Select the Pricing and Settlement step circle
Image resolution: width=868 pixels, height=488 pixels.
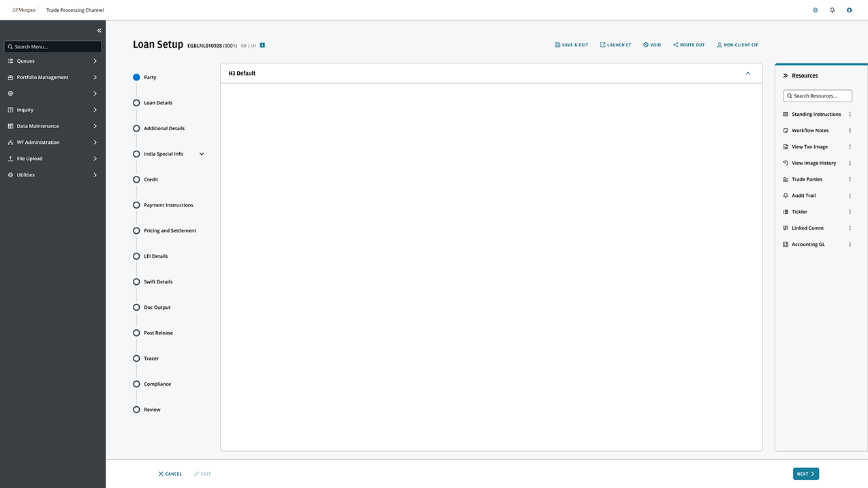136,231
